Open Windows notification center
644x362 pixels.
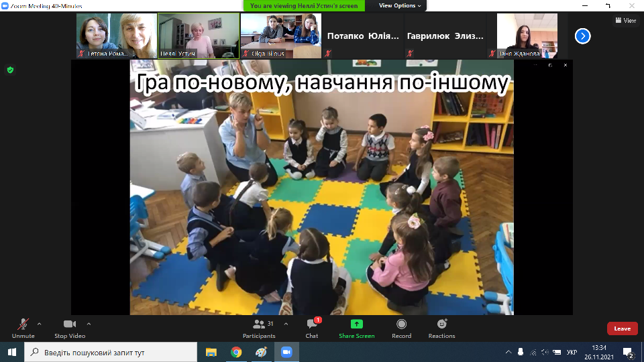[628, 352]
